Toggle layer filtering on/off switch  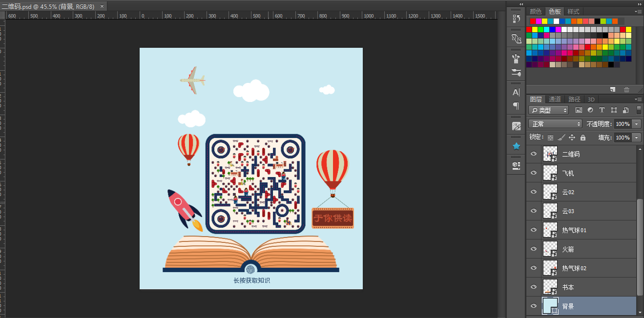tap(639, 110)
